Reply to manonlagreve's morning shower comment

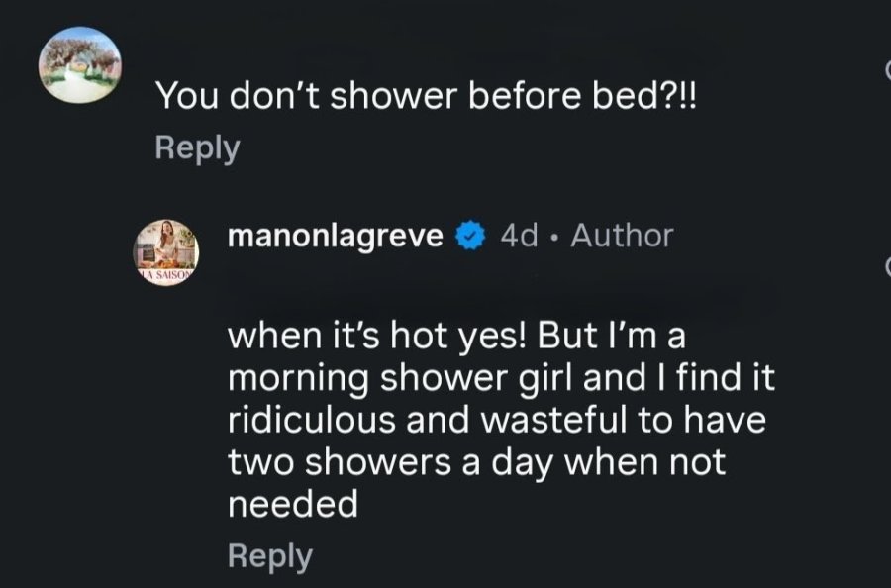[x=270, y=556]
